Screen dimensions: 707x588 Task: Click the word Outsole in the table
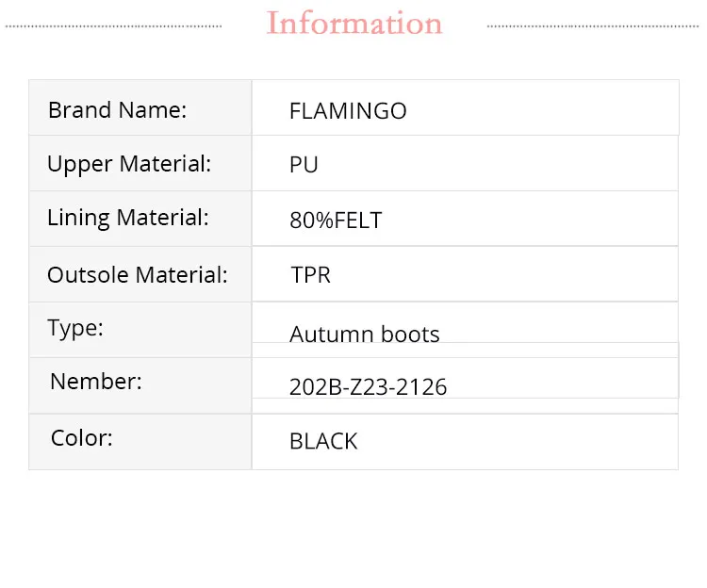pyautogui.click(x=88, y=275)
